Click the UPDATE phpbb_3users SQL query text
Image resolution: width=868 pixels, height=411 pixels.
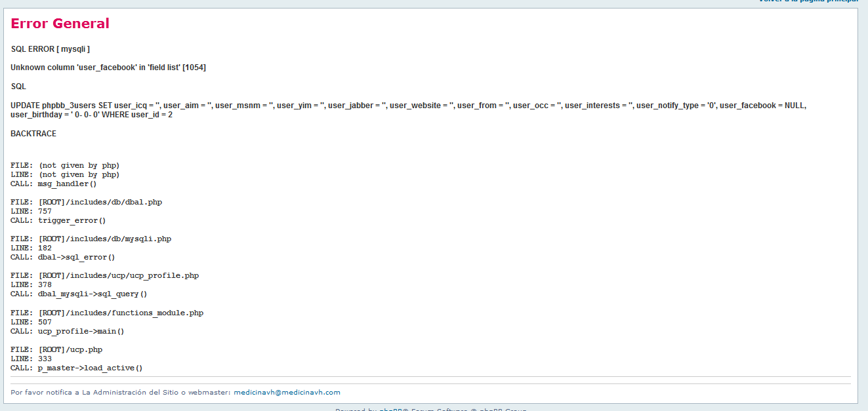(x=408, y=110)
